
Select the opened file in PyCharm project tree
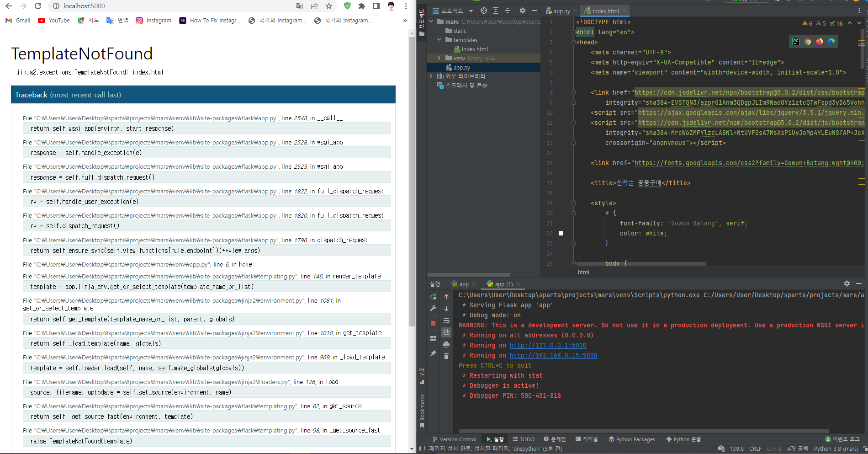pos(484,11)
